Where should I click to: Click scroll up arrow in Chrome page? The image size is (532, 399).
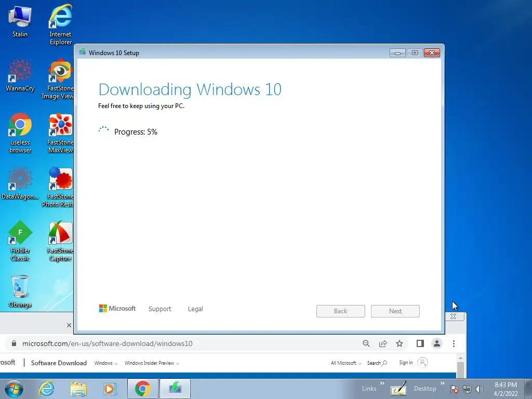[x=460, y=357]
